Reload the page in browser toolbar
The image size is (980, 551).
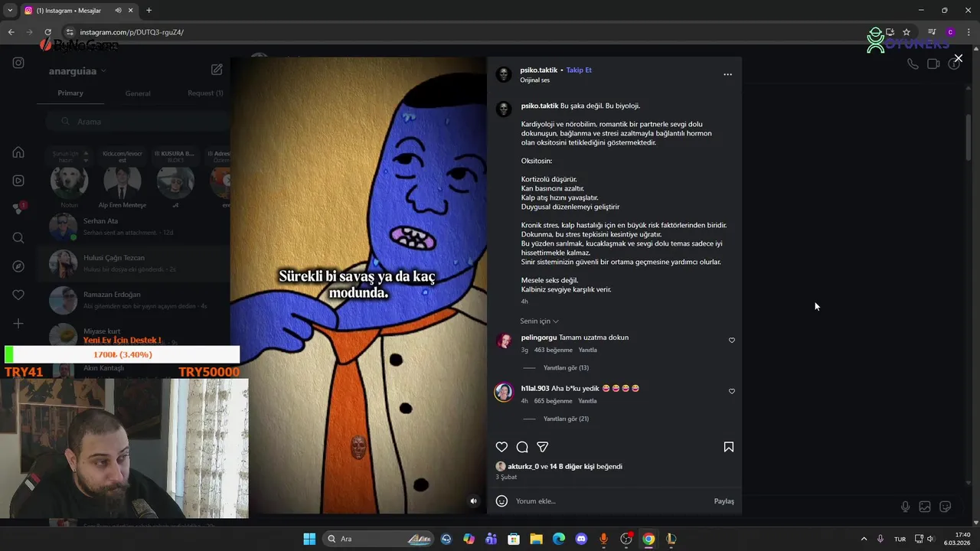coord(47,32)
